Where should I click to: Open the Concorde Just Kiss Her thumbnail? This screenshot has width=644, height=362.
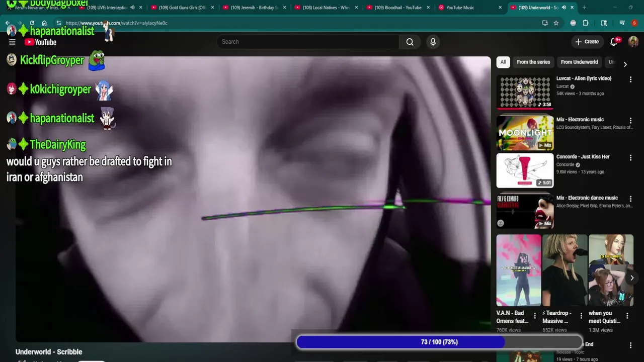pos(525,170)
